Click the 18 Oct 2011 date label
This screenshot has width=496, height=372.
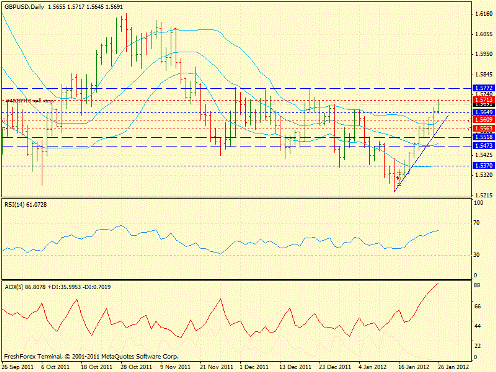tap(96, 367)
